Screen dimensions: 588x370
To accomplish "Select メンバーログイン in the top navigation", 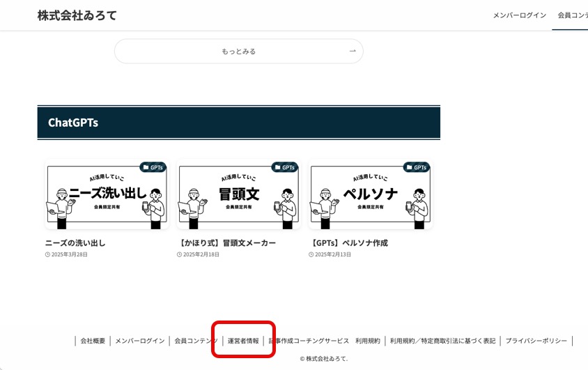I will (519, 15).
